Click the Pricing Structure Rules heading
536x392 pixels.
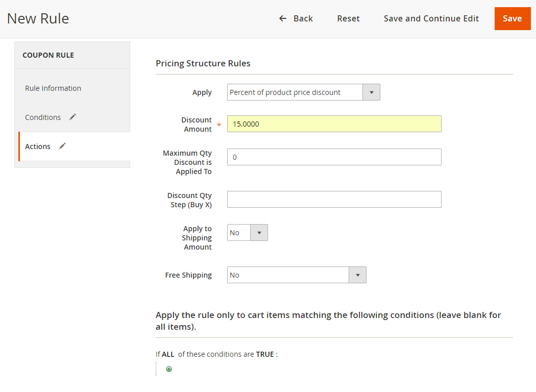coord(203,64)
